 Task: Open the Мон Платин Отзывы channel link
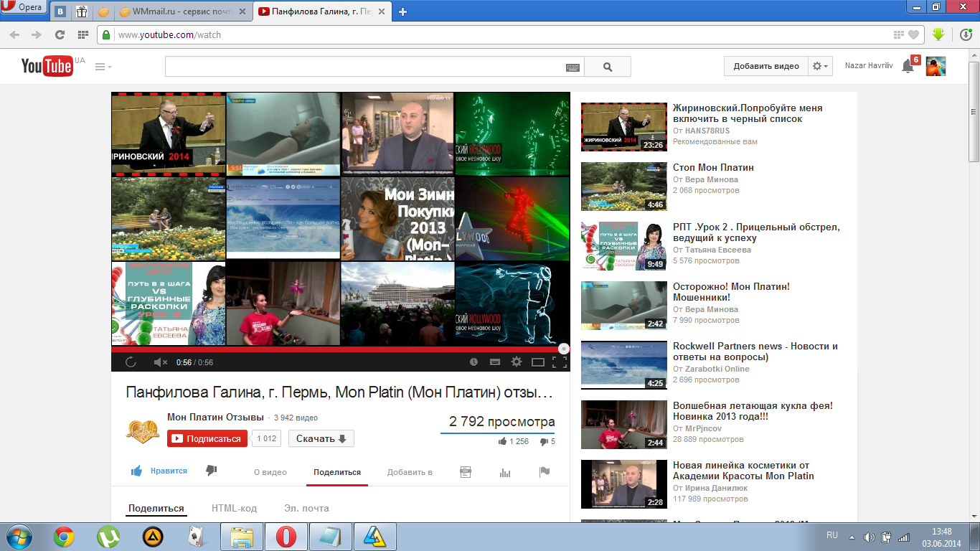pyautogui.click(x=215, y=417)
